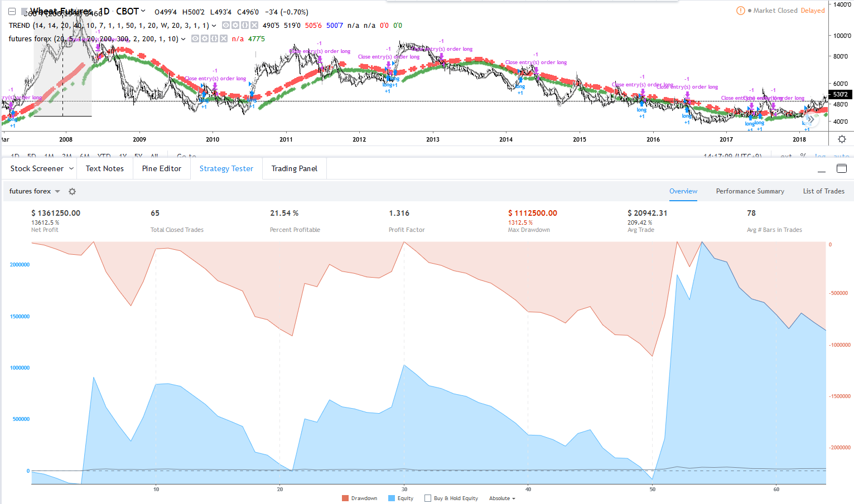Hide the TREND indicator using its eye icon

(x=226, y=25)
